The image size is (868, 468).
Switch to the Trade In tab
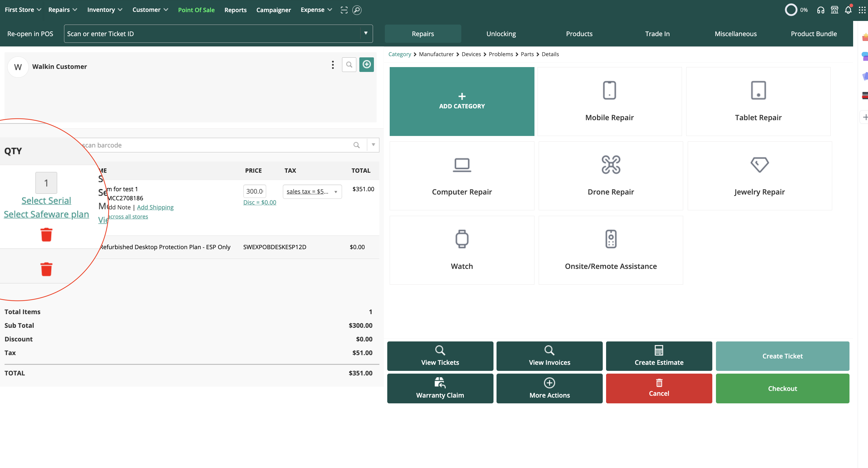(657, 33)
